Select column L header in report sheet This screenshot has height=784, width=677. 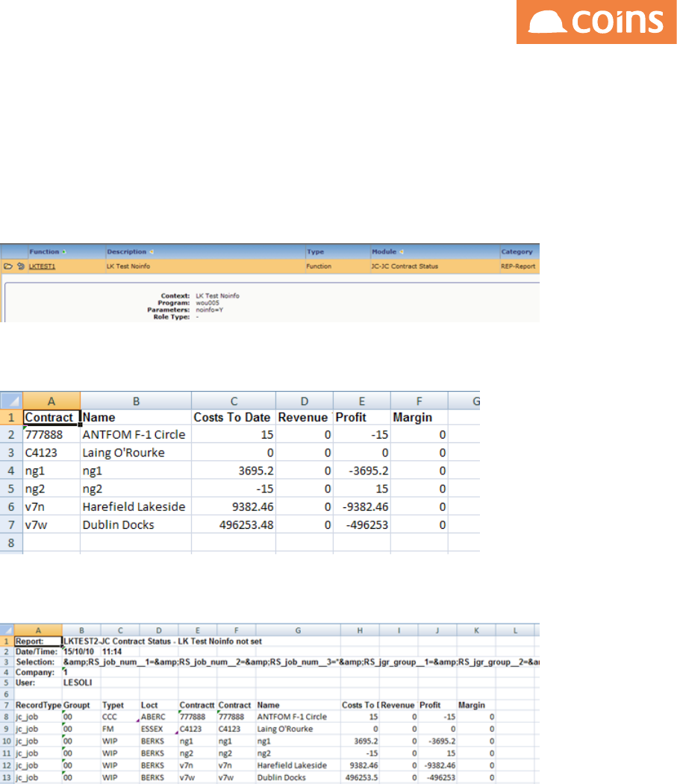[515, 630]
